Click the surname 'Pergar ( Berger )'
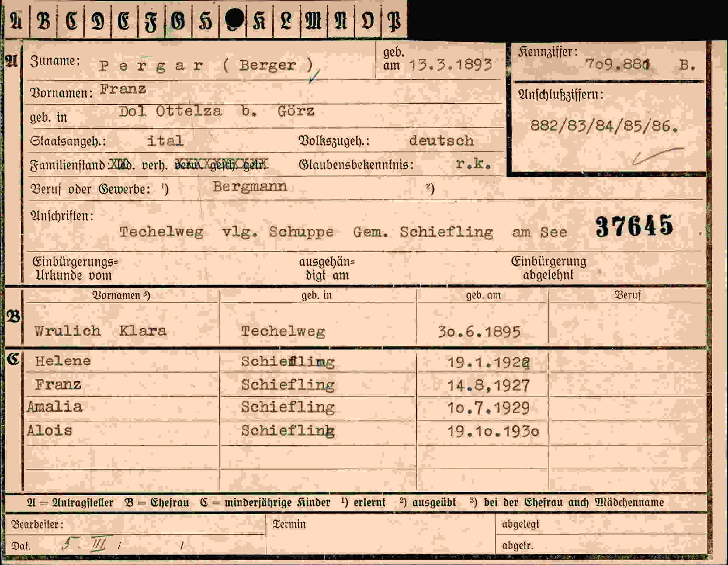728x565 pixels. pyautogui.click(x=206, y=65)
